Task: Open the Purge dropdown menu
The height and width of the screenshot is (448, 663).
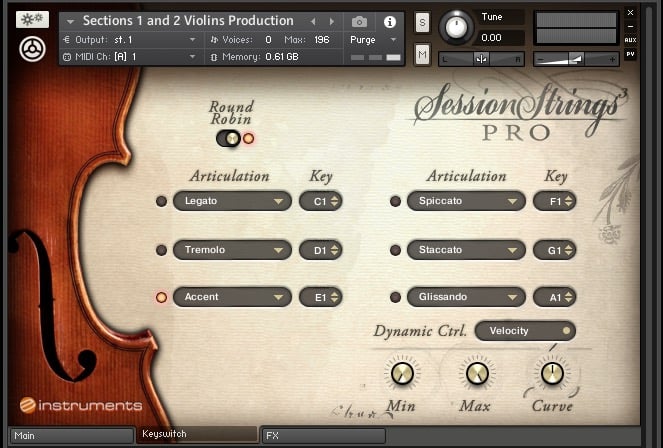Action: coord(374,40)
